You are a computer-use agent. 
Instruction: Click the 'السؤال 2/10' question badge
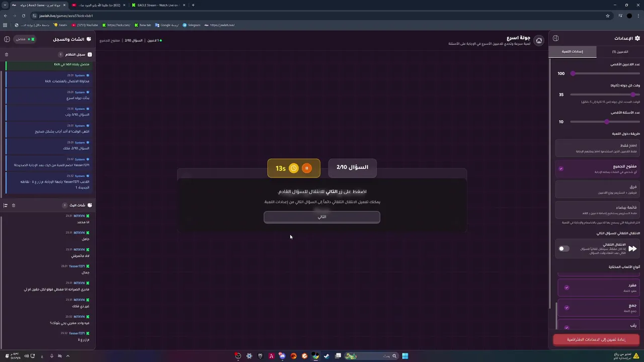(352, 167)
